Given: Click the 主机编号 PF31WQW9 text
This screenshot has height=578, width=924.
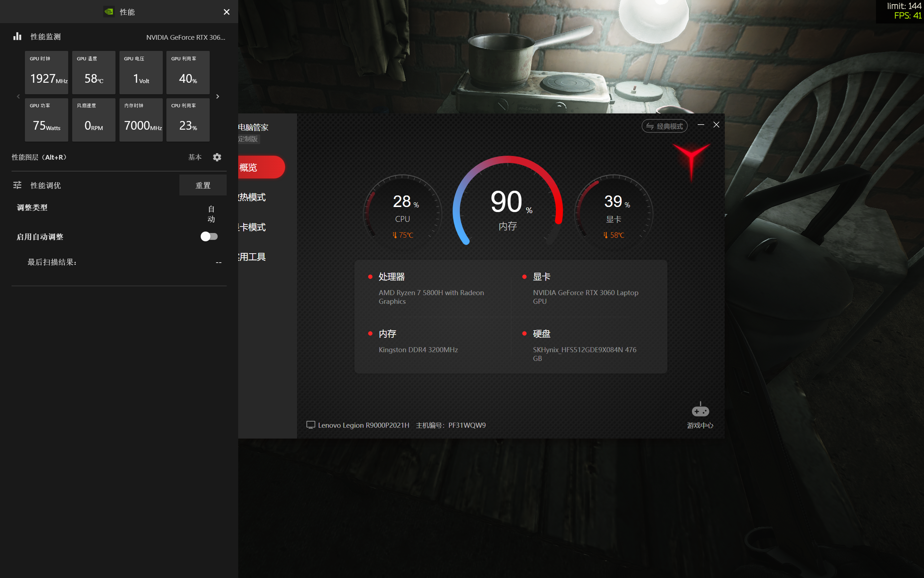Looking at the screenshot, I should click(x=450, y=425).
